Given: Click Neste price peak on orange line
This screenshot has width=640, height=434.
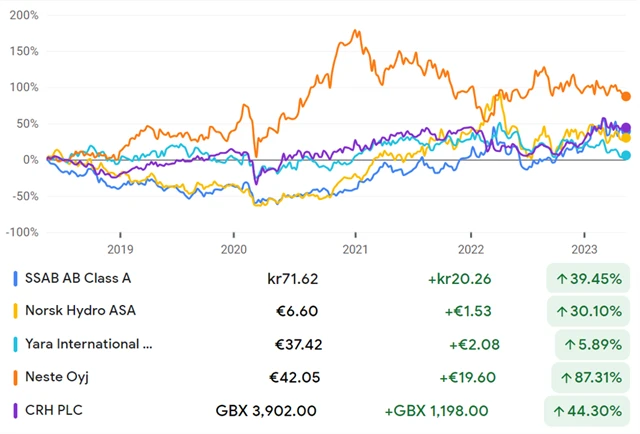Looking at the screenshot, I should 355,32.
